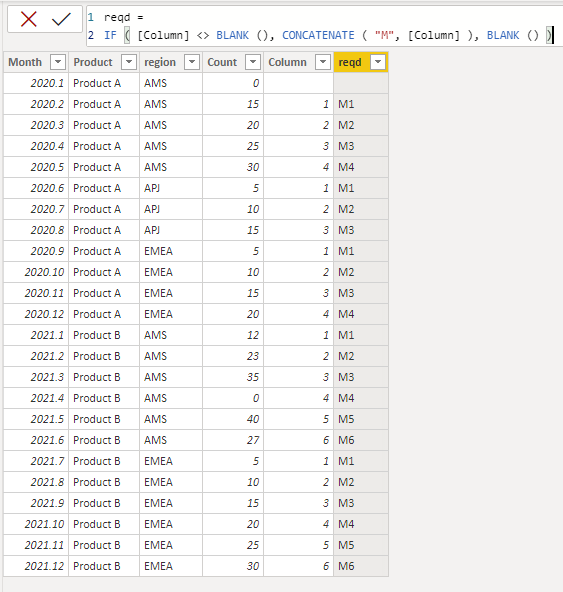Select the Month cell 2021.12
Viewport: 563px width, 592px height.
click(x=36, y=566)
